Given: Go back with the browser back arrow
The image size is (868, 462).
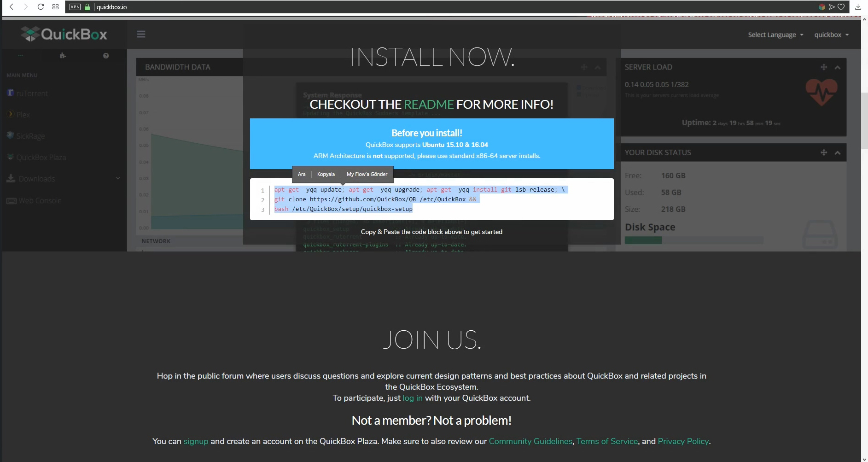Looking at the screenshot, I should (12, 7).
